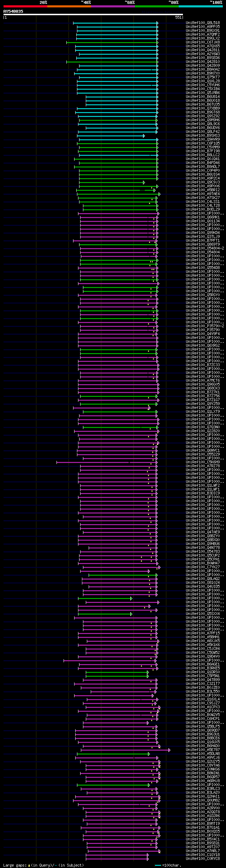Image resolution: width=226 pixels, height=868 pixels.
Task: Select hit label UniRef100_Q0UM82
Action: click(203, 800)
